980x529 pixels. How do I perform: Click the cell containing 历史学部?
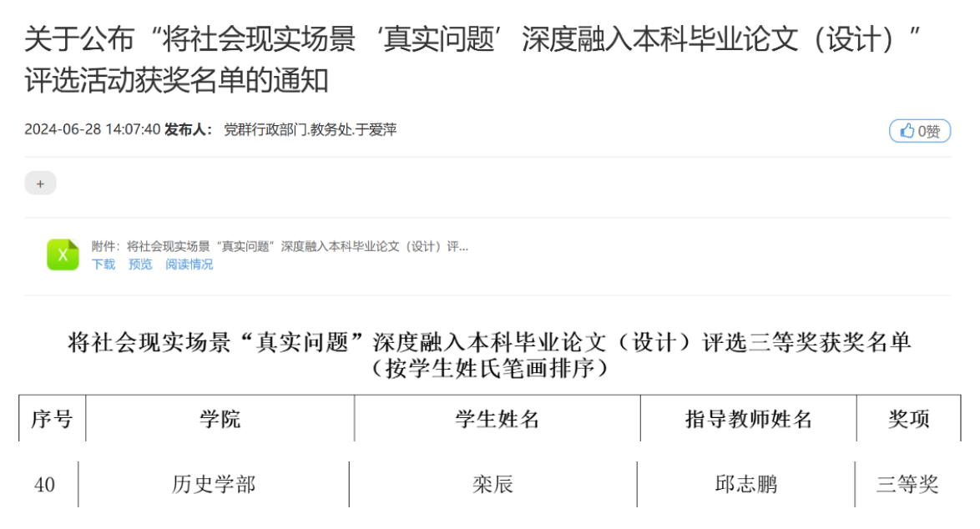[214, 484]
